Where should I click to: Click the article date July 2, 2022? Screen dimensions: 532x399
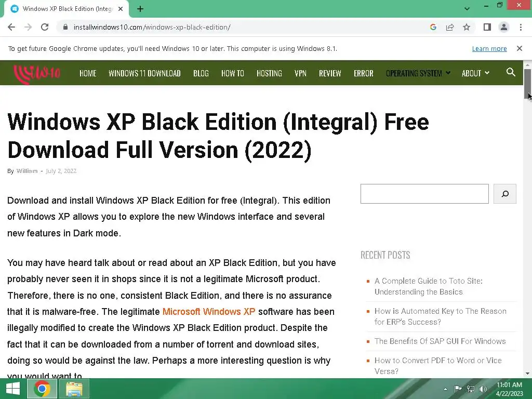[x=61, y=171]
